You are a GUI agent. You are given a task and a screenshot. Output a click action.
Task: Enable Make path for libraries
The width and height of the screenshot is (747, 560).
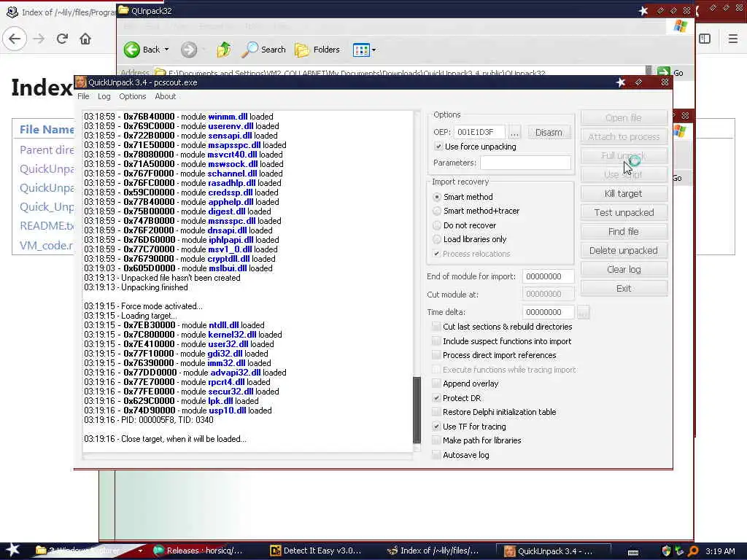(x=436, y=440)
